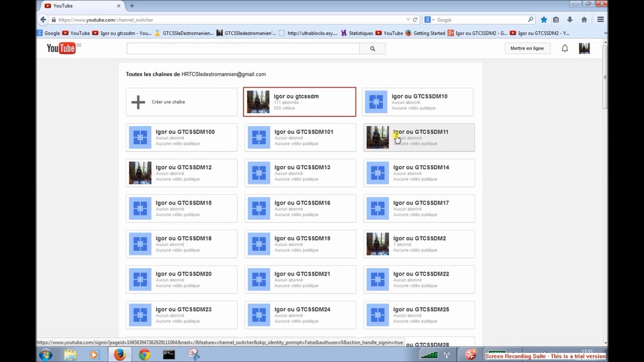Choose channel Igor ou GTCSSDM14

click(419, 173)
